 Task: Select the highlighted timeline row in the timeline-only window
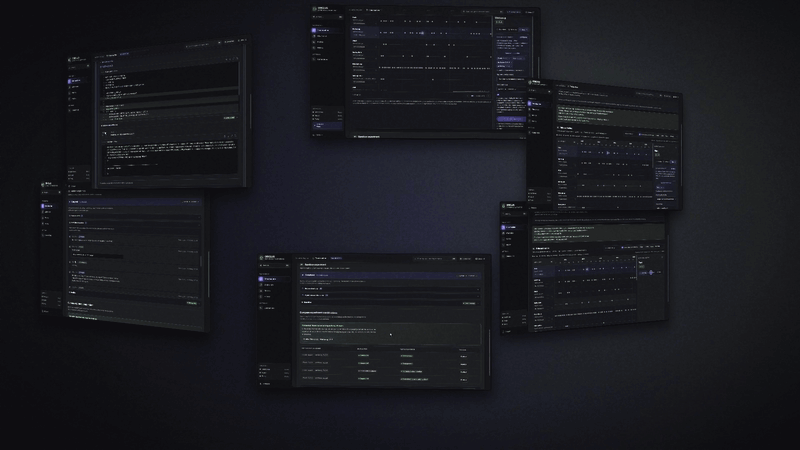[x=422, y=32]
